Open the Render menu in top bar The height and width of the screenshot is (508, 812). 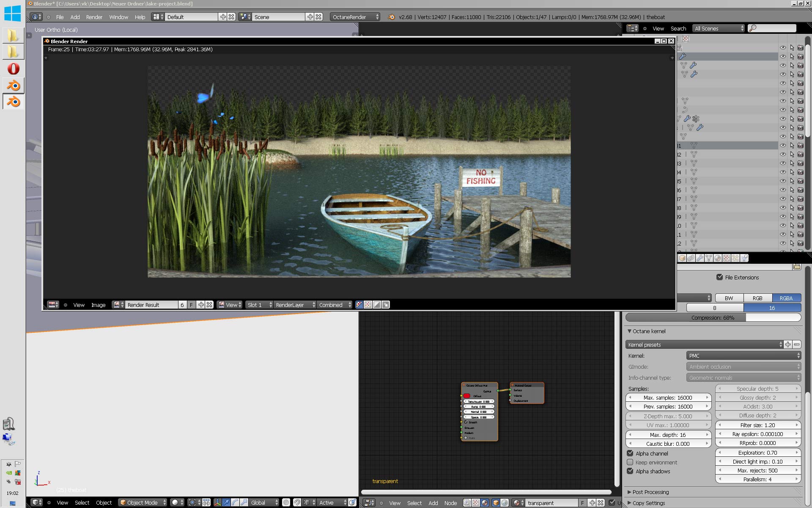[x=94, y=17]
